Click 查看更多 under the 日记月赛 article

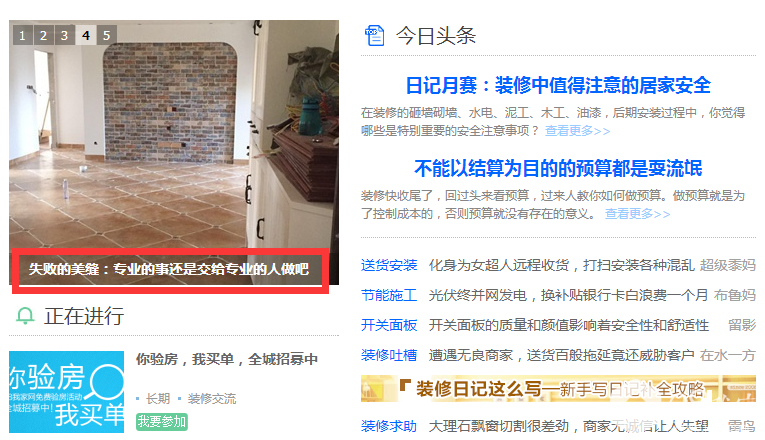tap(577, 131)
